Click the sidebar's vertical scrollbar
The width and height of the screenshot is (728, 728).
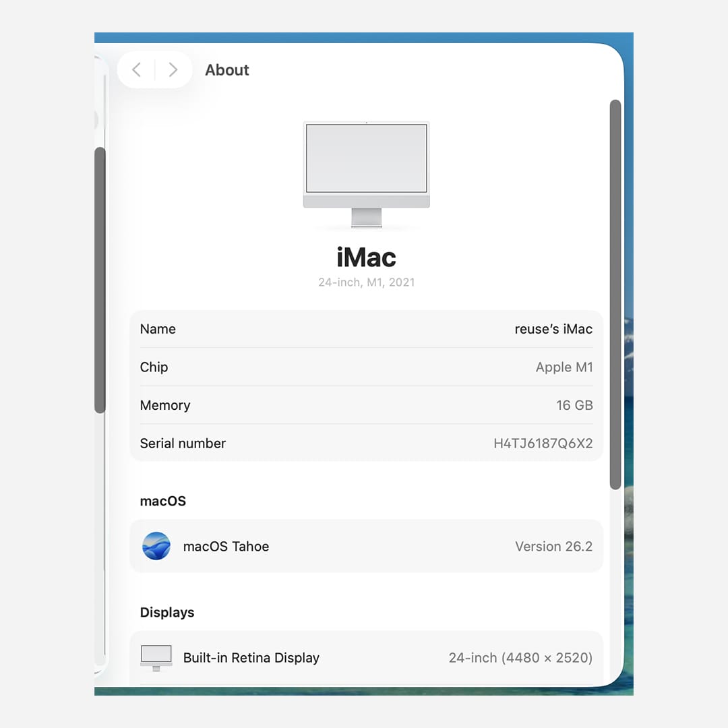pos(100,280)
